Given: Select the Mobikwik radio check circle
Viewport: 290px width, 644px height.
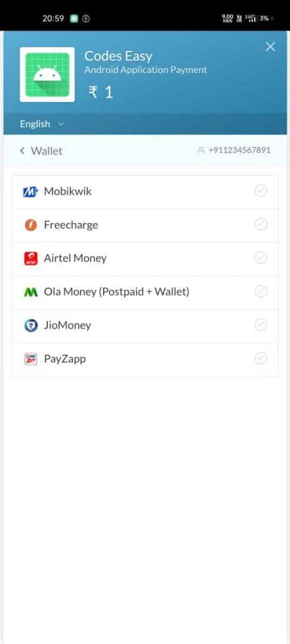Looking at the screenshot, I should click(261, 191).
